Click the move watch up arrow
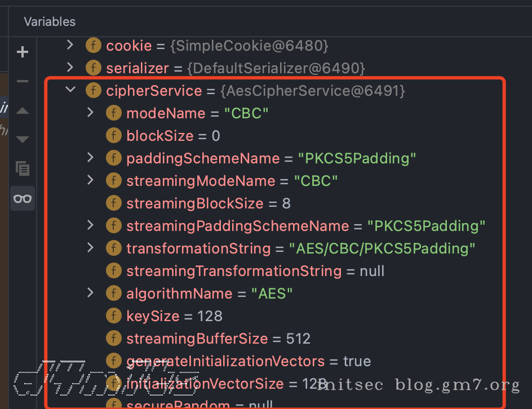Screen dimensions: 532x409 pos(23,111)
